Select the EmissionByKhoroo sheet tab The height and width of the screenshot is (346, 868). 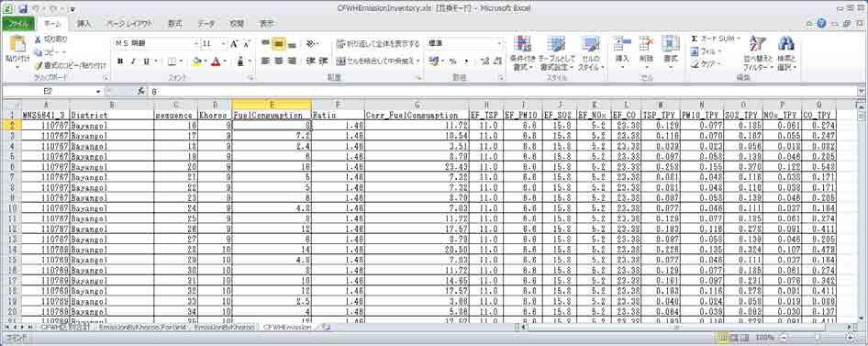point(225,328)
